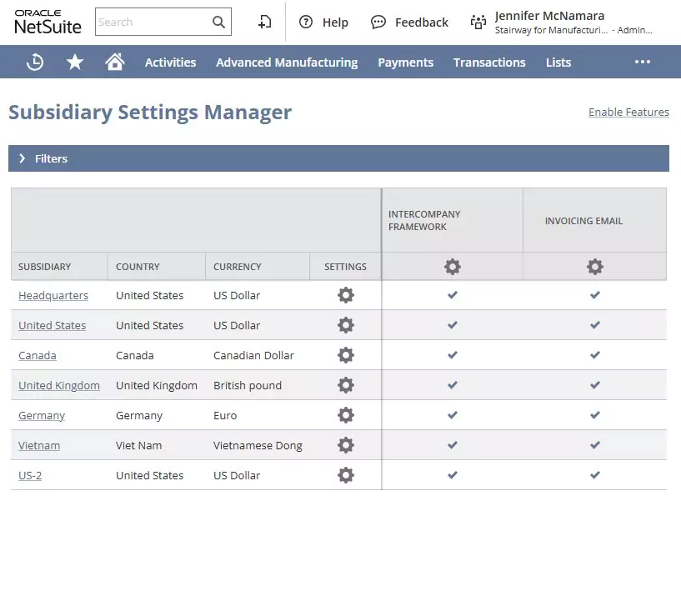Screen dimensions: 681x616
Task: Go to the home dashboard icon
Action: [115, 61]
